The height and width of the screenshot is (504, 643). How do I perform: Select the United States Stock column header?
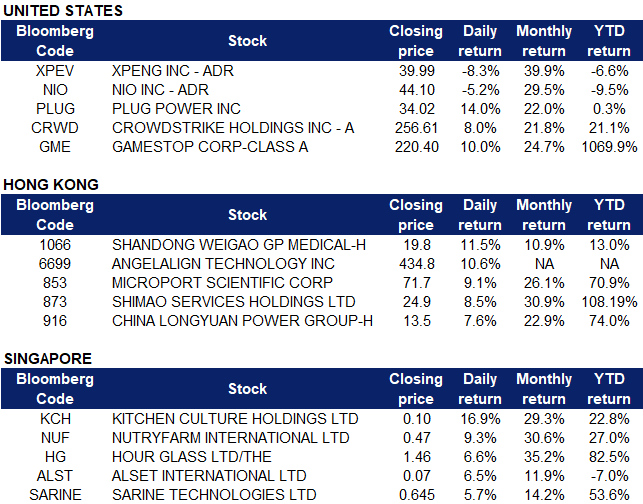[x=247, y=41]
